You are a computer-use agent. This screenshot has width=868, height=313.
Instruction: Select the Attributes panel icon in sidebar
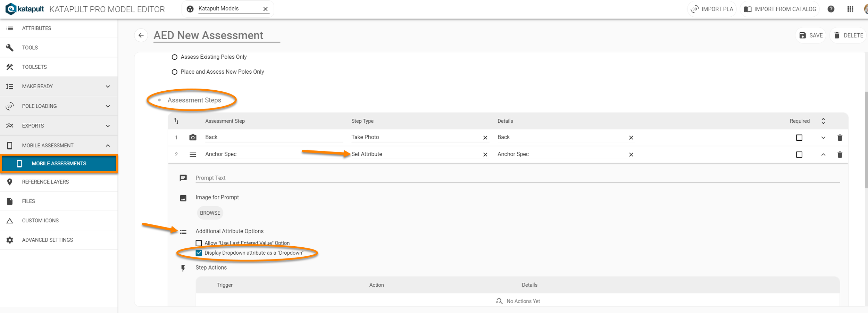click(10, 28)
